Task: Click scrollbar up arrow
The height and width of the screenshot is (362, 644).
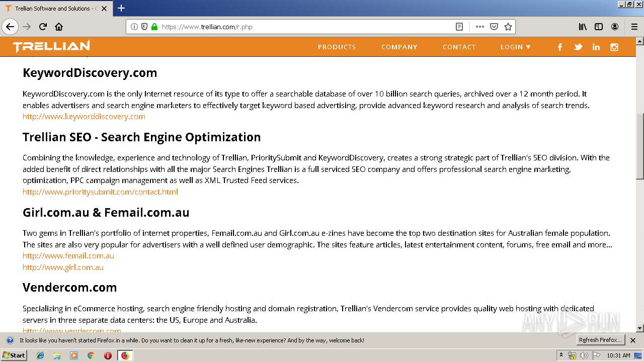Action: (639, 41)
